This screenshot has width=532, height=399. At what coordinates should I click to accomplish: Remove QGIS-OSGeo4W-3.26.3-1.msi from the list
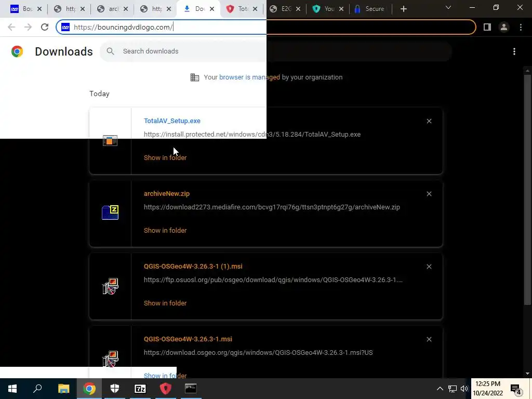[x=429, y=339]
